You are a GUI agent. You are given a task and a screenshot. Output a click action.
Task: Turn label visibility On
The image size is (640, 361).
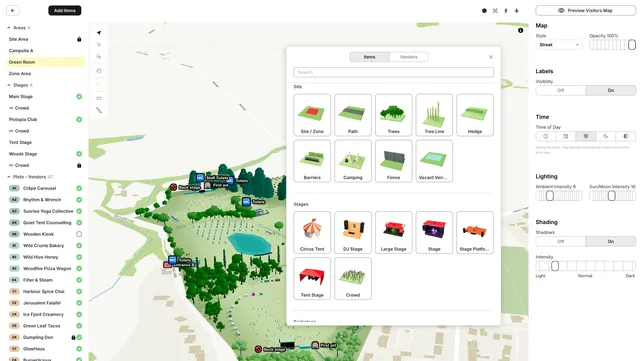point(611,90)
